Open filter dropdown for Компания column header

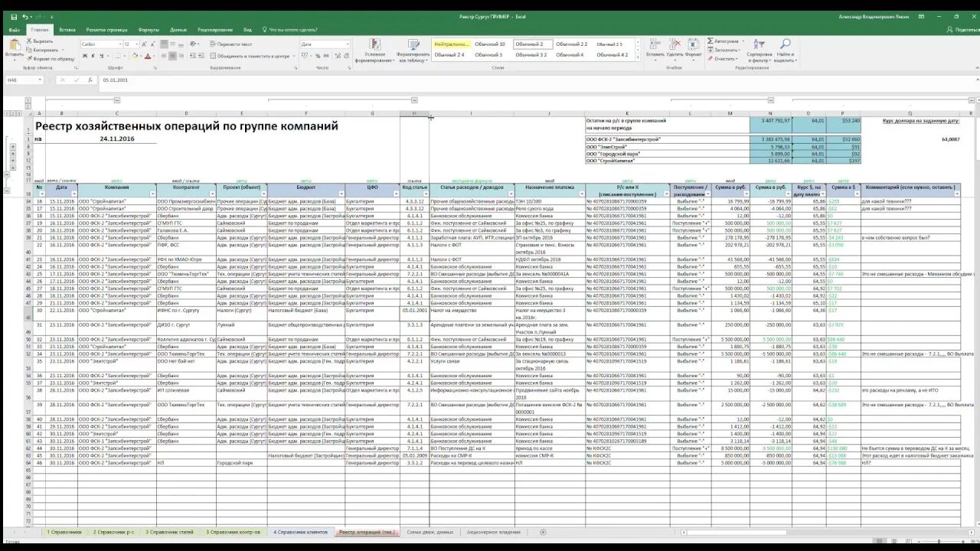point(153,194)
